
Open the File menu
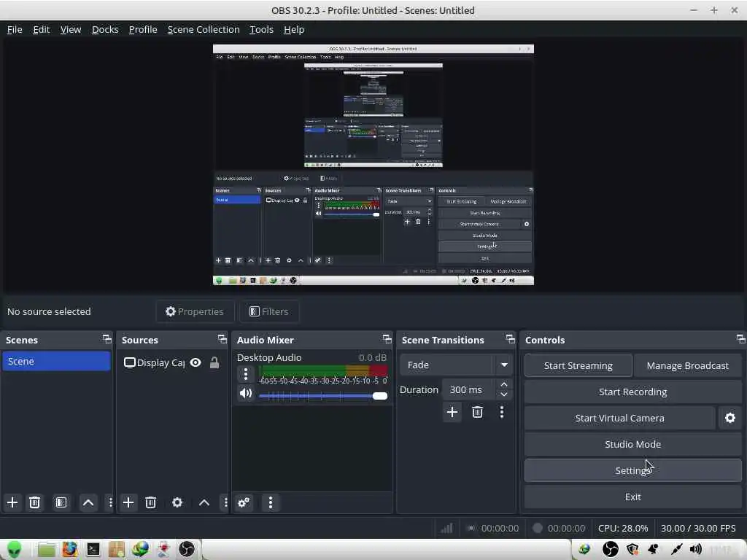click(x=15, y=29)
